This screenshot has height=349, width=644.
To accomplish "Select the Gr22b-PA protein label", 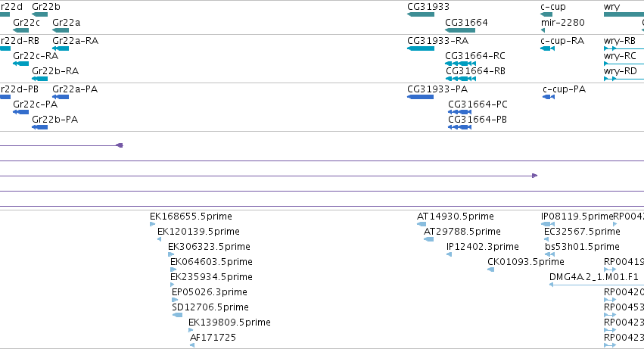I will (54, 119).
